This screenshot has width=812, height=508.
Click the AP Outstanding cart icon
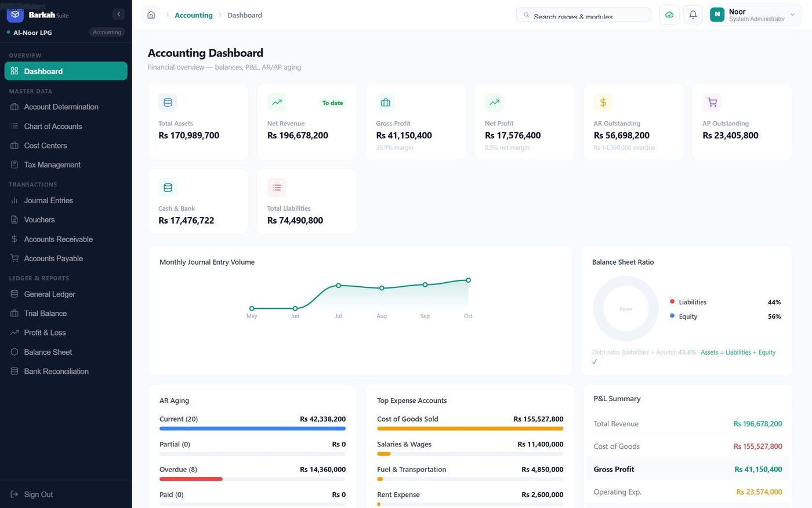point(712,103)
